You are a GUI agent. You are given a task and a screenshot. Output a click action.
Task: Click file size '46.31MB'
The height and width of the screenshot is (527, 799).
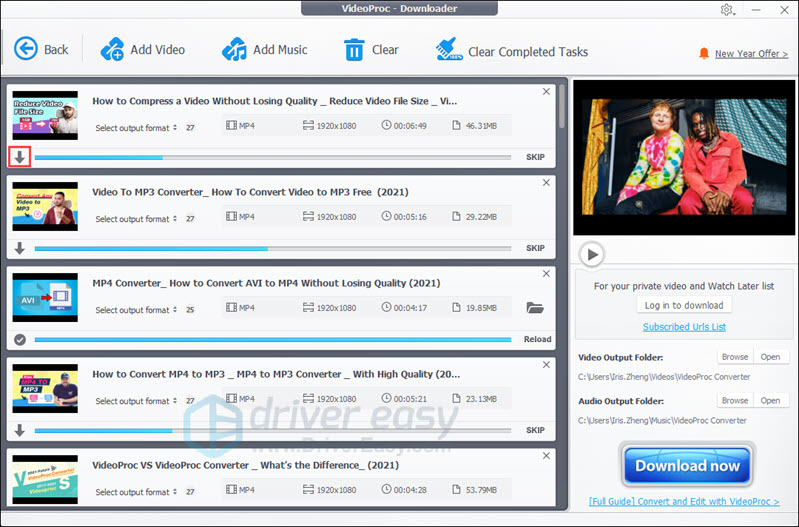481,125
